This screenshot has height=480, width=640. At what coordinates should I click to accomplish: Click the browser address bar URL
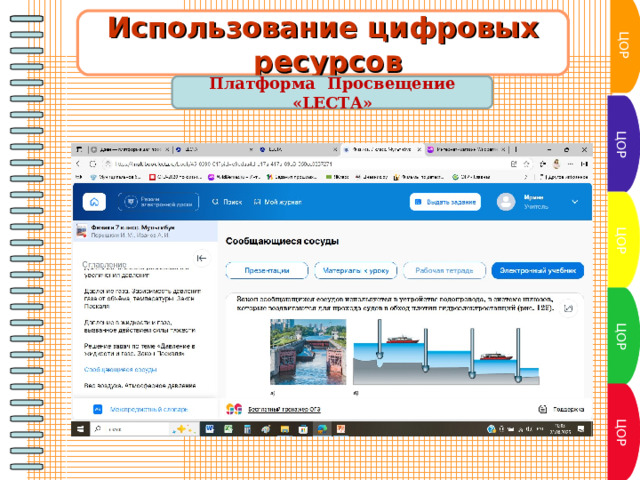(x=224, y=164)
